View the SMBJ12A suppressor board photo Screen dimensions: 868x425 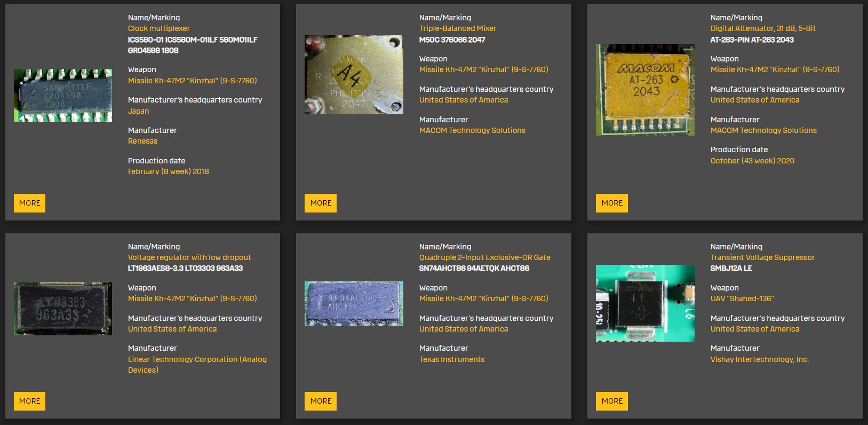tap(645, 303)
